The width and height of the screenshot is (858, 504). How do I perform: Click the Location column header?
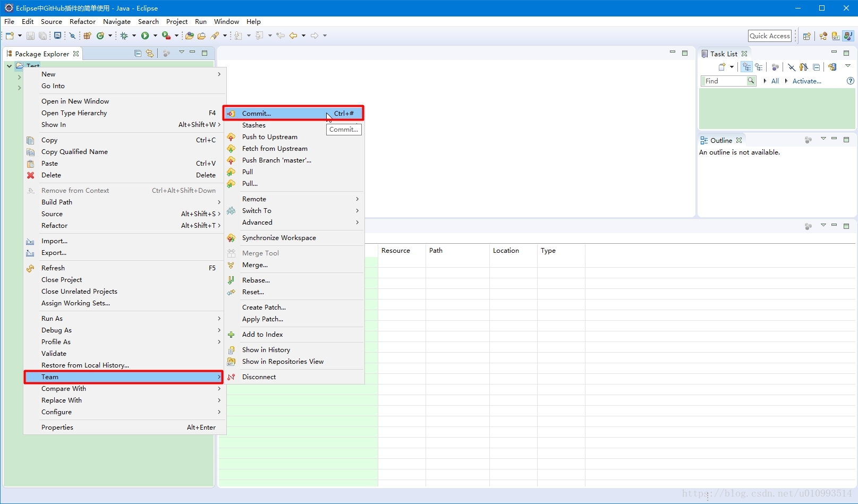point(513,251)
